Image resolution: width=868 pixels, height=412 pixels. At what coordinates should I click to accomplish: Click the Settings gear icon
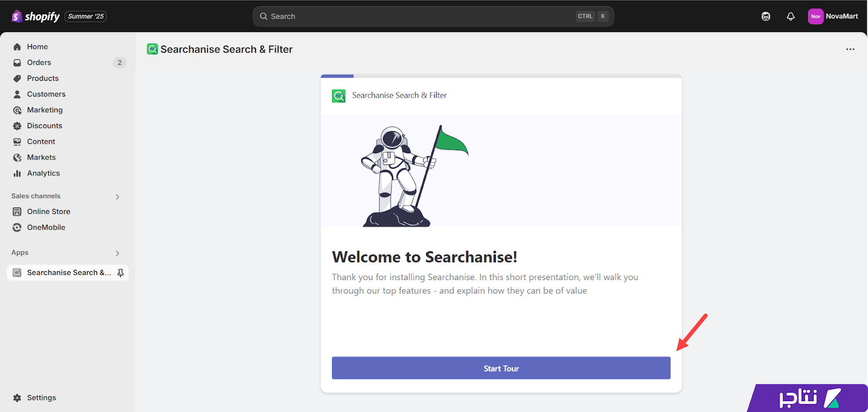(17, 398)
